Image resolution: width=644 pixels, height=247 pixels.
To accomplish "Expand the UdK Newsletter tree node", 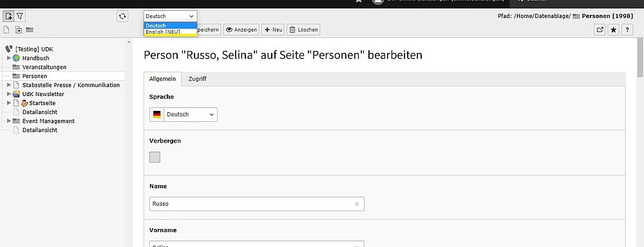I will (x=9, y=94).
